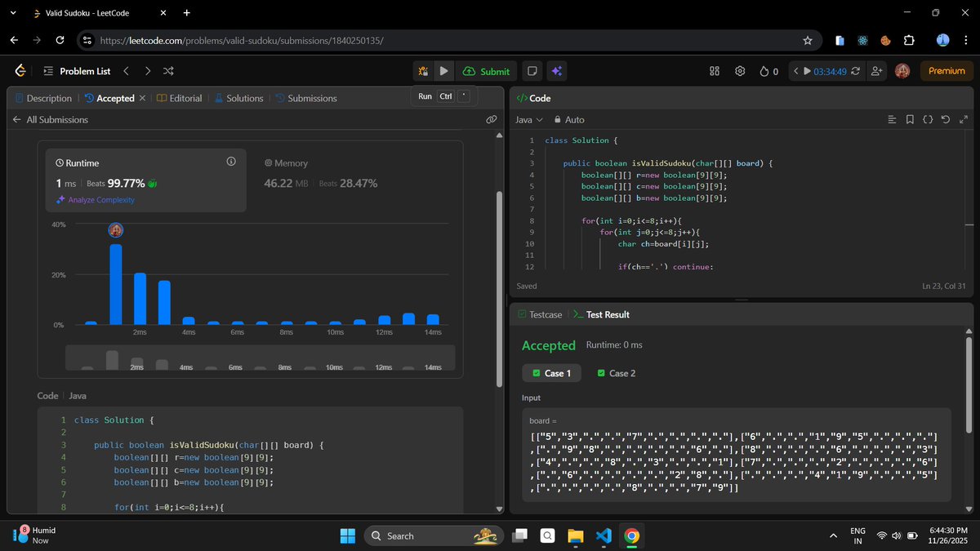Invite a collaborator via person-add icon
Screen dimensions: 980x551
876,71
